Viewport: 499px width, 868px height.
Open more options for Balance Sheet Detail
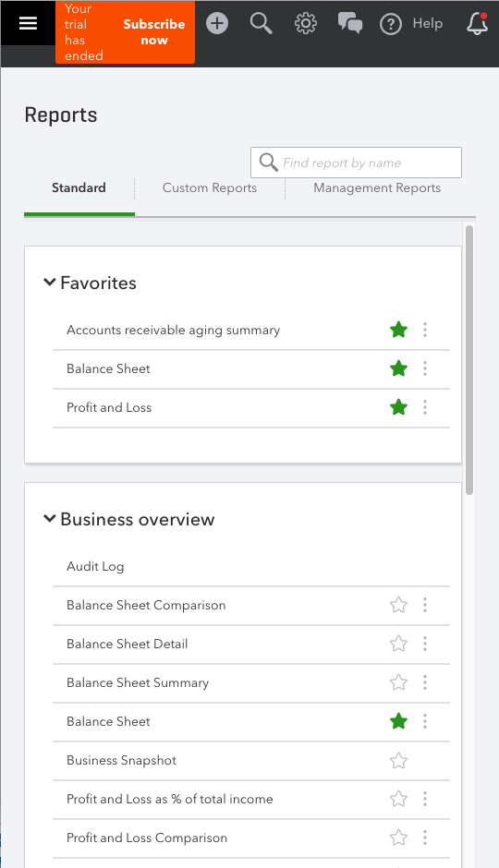coord(425,644)
